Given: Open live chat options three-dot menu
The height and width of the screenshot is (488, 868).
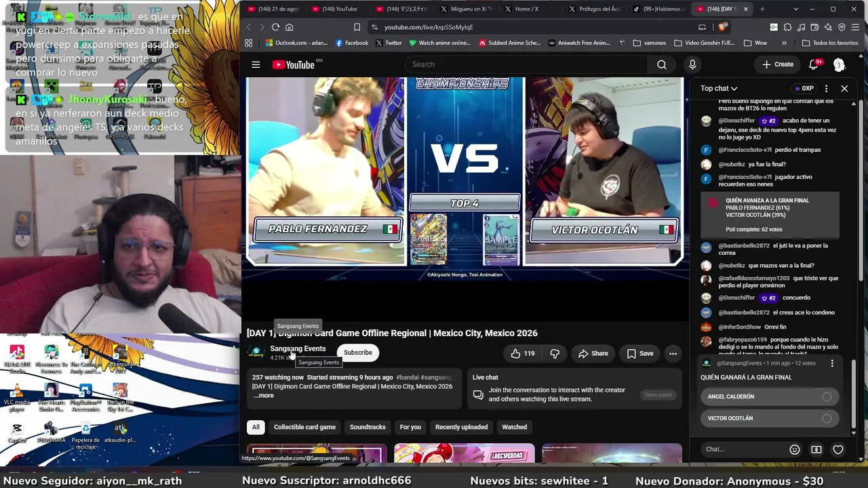Looking at the screenshot, I should (x=826, y=89).
